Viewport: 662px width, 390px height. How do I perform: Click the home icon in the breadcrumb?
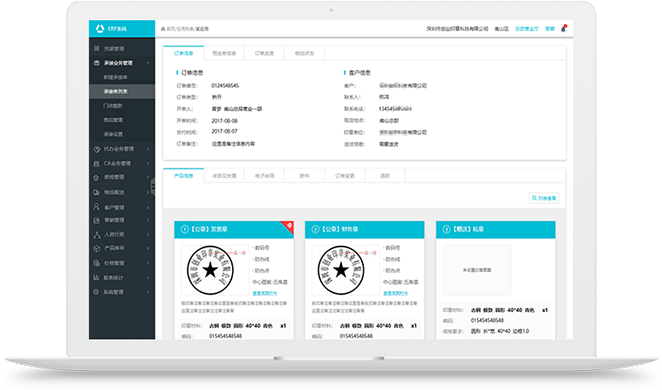click(x=163, y=29)
